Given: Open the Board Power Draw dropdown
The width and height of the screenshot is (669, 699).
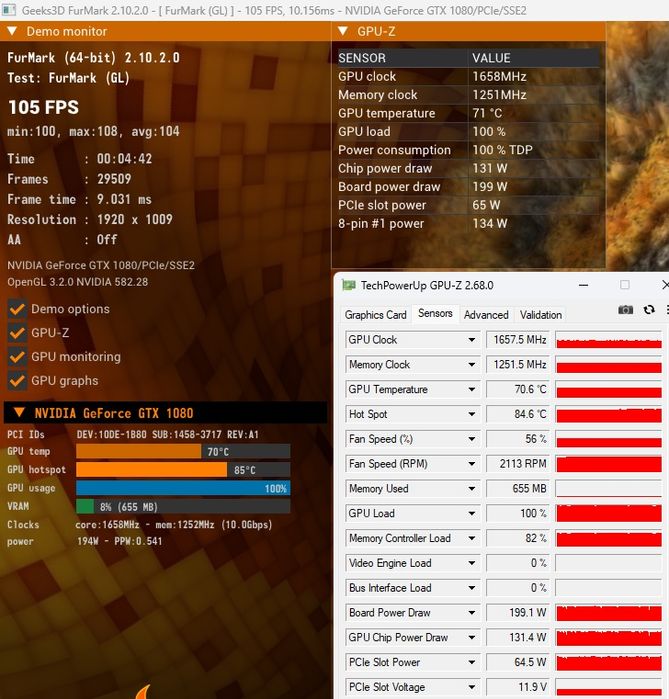Looking at the screenshot, I should click(472, 613).
